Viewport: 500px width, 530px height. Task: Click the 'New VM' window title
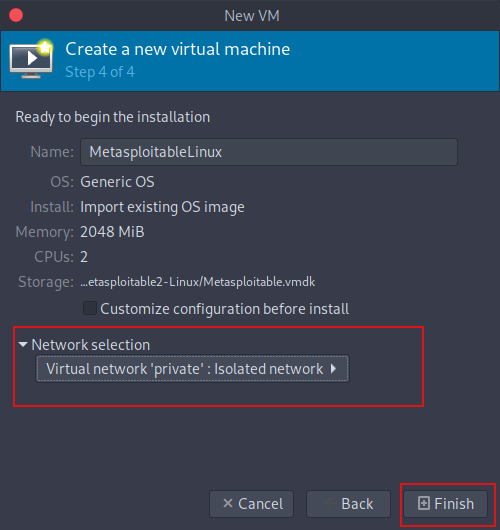252,16
